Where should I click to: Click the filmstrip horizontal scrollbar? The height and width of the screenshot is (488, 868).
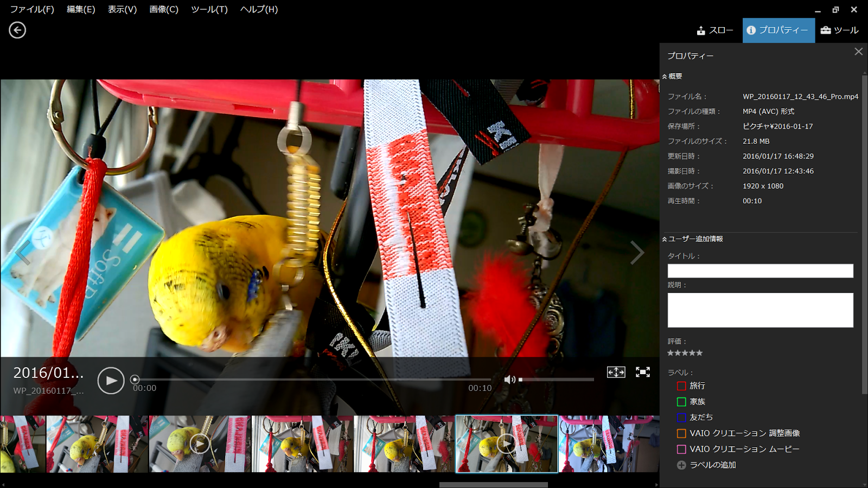pos(493,485)
